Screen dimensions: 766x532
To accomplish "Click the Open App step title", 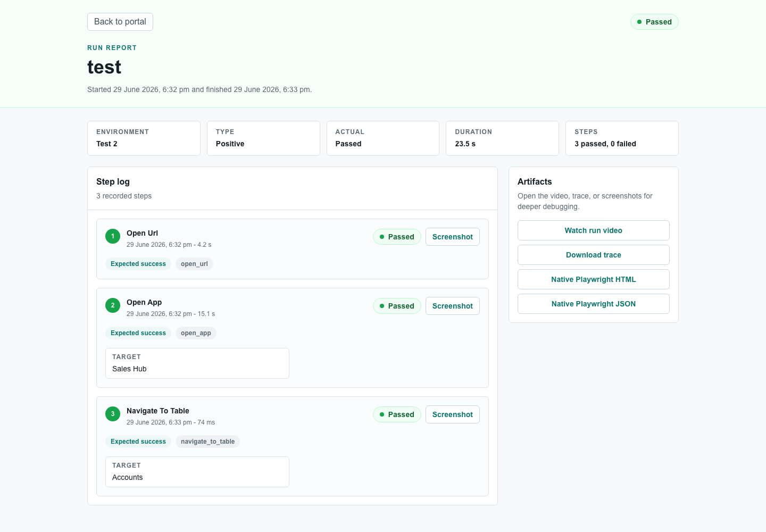I will point(144,302).
